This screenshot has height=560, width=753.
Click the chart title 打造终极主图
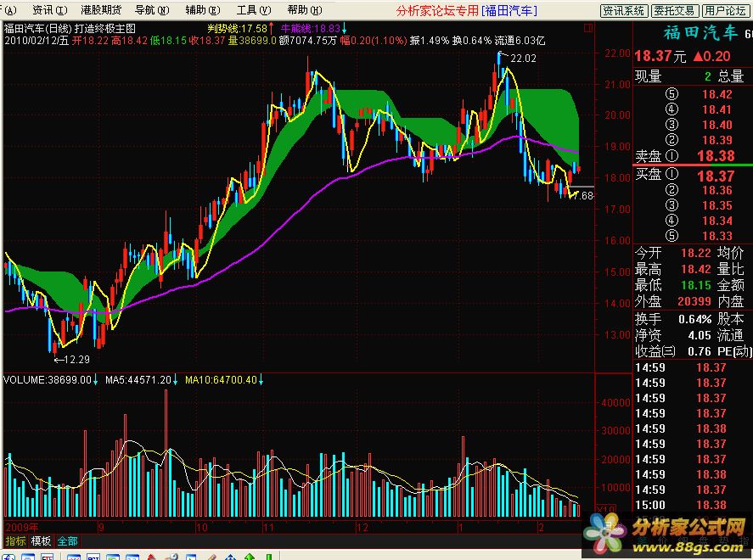pos(105,28)
